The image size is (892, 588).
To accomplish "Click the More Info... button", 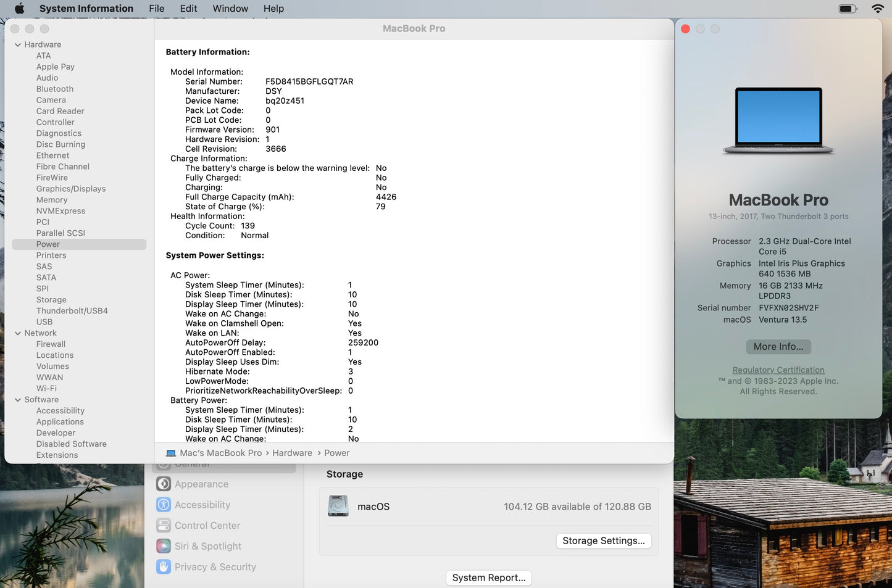I will (x=778, y=347).
